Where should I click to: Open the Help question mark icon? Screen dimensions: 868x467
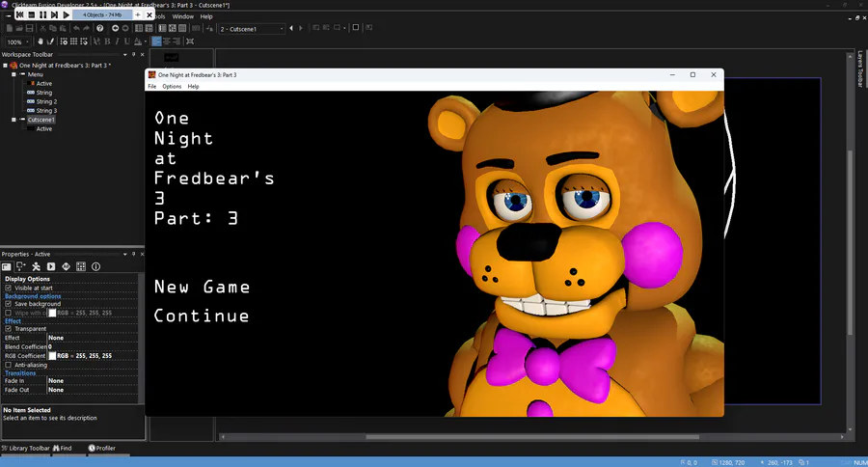point(99,28)
